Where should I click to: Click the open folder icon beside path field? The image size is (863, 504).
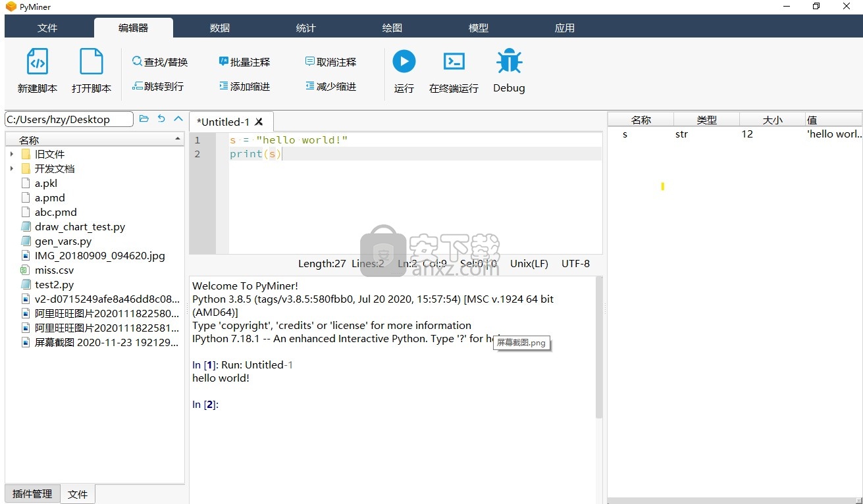(144, 119)
